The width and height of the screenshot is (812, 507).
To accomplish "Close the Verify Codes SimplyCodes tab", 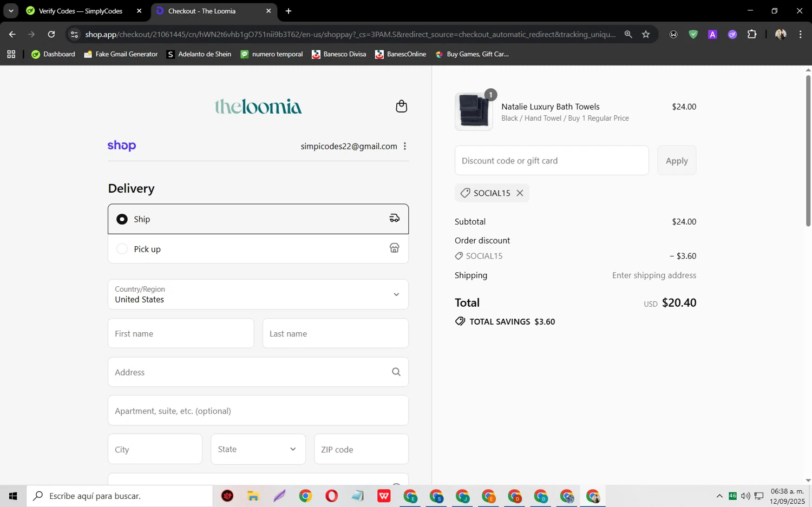I will click(x=139, y=11).
